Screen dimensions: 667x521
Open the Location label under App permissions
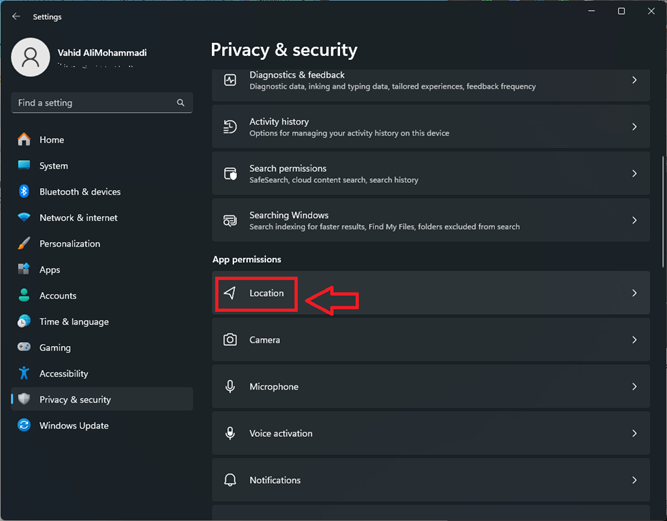click(266, 293)
